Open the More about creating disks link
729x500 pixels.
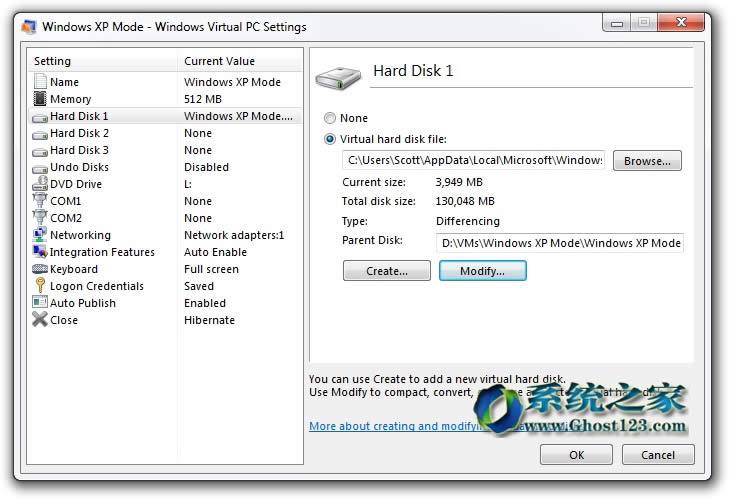(x=392, y=426)
